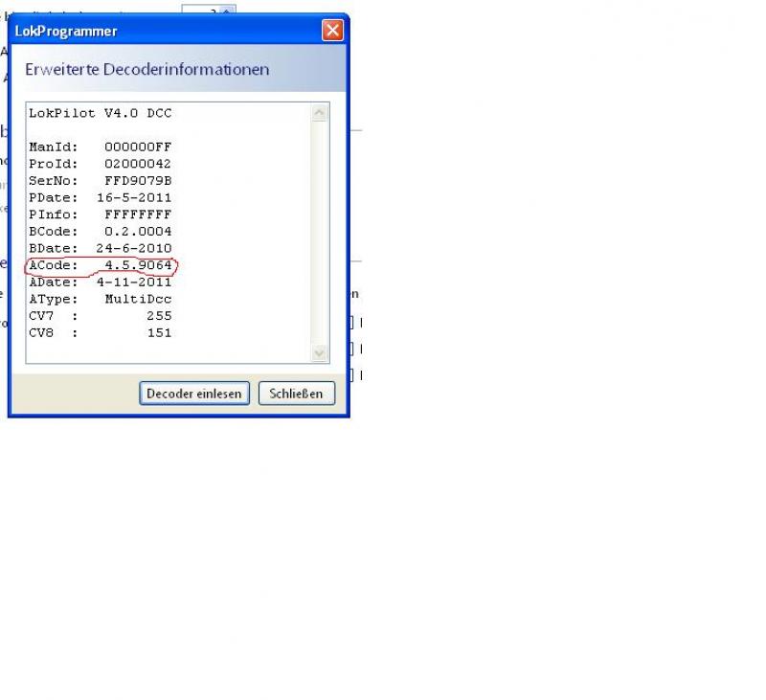
Task: Select the SerNo: FFD9079B line
Action: point(101,181)
